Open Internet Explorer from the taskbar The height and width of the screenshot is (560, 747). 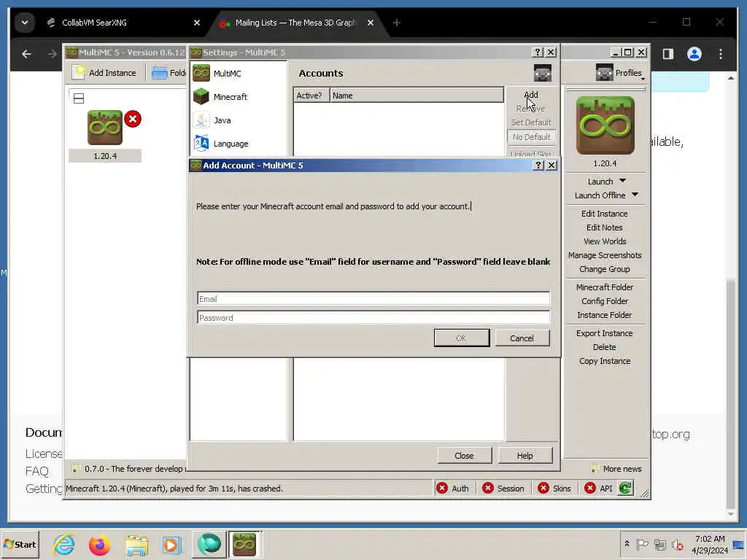(x=63, y=544)
